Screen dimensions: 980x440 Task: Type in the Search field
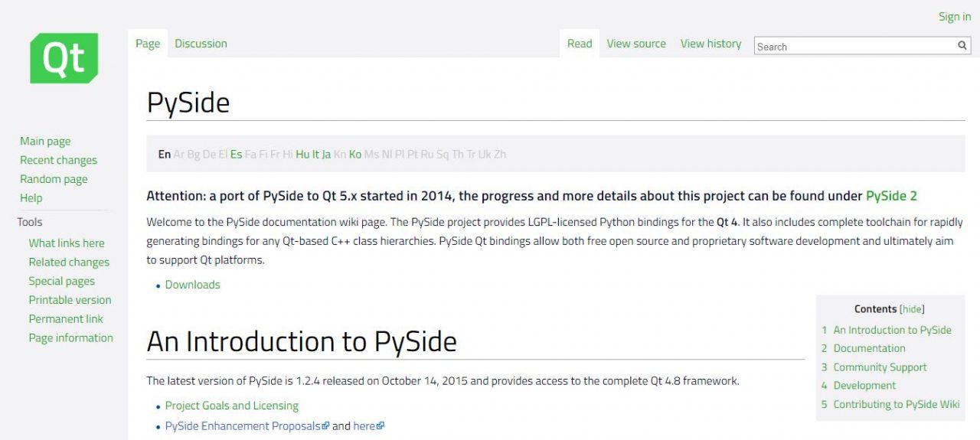coord(854,47)
